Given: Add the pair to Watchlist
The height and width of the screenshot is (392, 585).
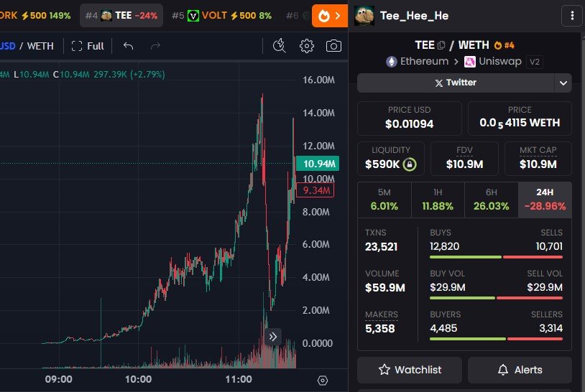Looking at the screenshot, I should [x=409, y=370].
